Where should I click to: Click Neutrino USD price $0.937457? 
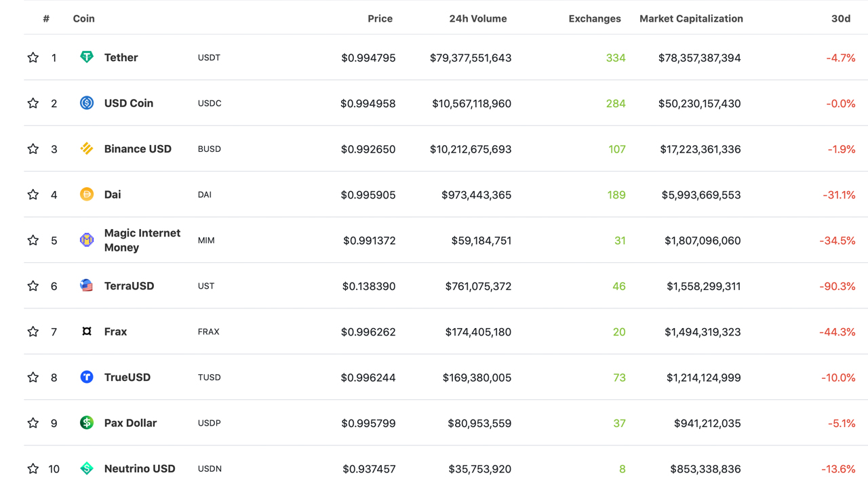pos(369,469)
